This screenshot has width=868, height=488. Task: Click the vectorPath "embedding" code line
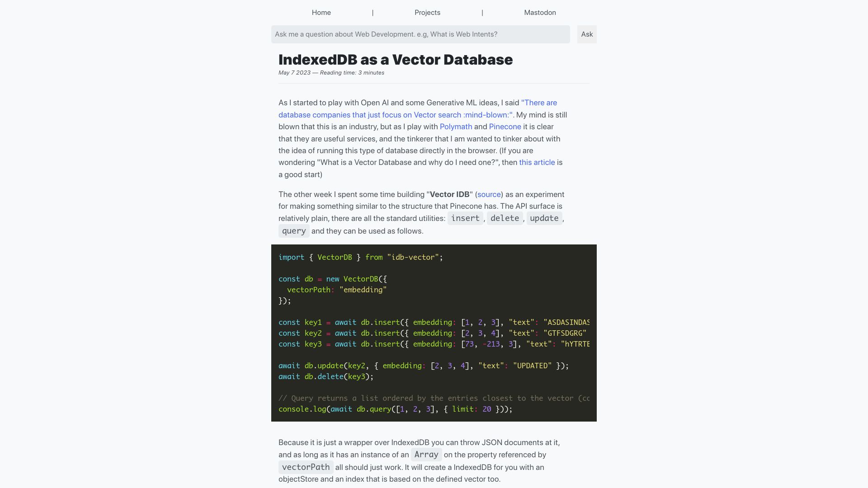[x=337, y=290]
